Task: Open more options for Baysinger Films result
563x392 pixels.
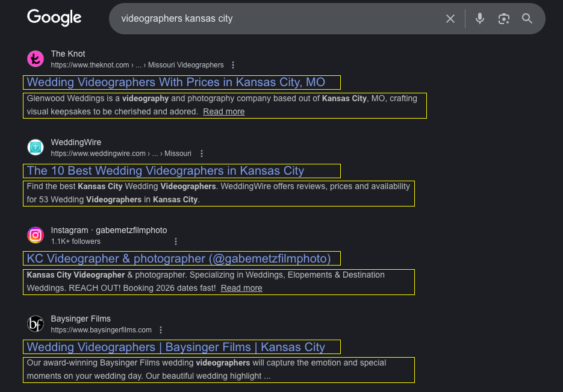Action: point(161,330)
